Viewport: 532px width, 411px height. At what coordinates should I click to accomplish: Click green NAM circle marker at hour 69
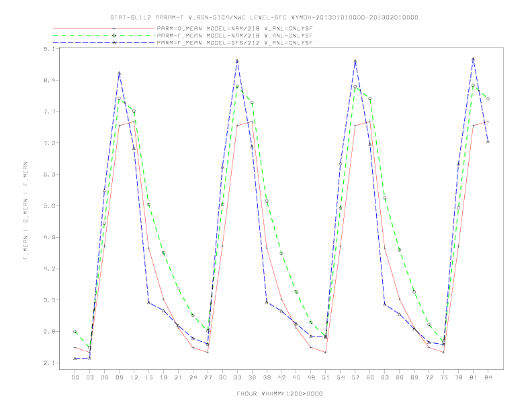(x=414, y=291)
